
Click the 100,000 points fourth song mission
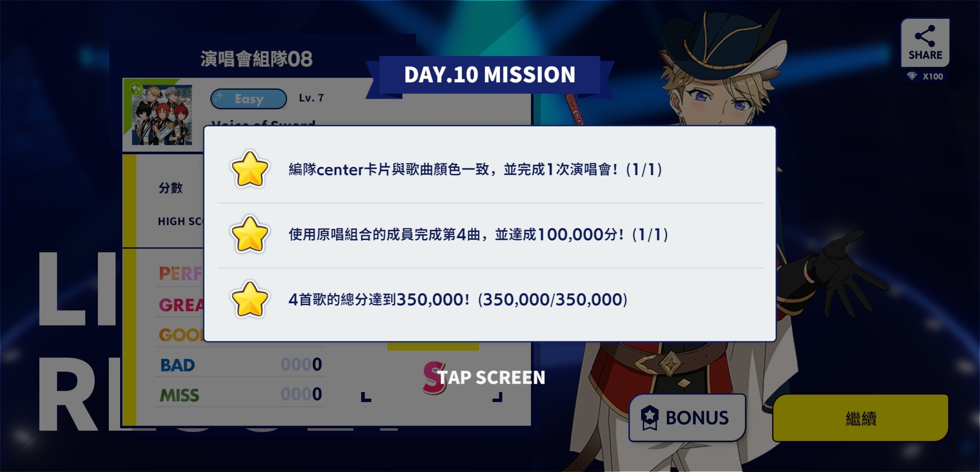click(490, 235)
